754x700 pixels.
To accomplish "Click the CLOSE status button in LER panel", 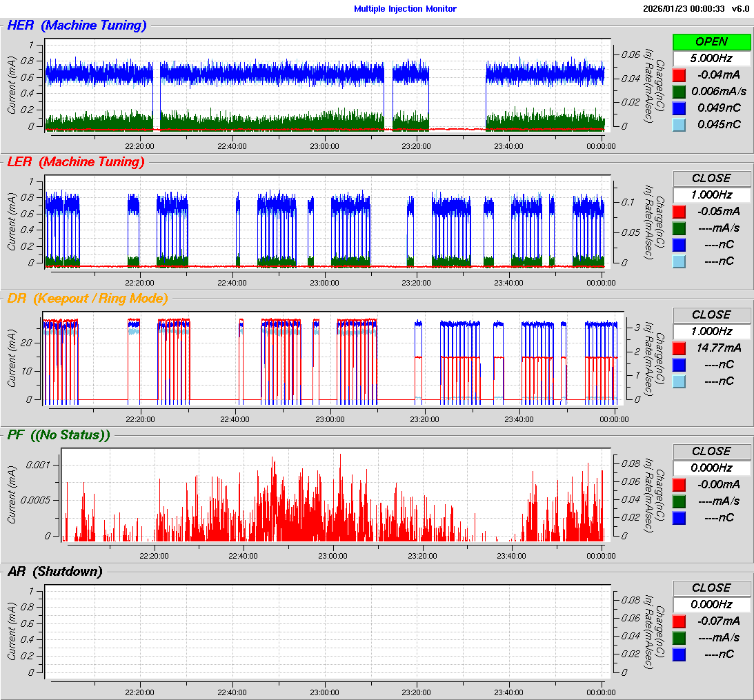I will [x=711, y=178].
